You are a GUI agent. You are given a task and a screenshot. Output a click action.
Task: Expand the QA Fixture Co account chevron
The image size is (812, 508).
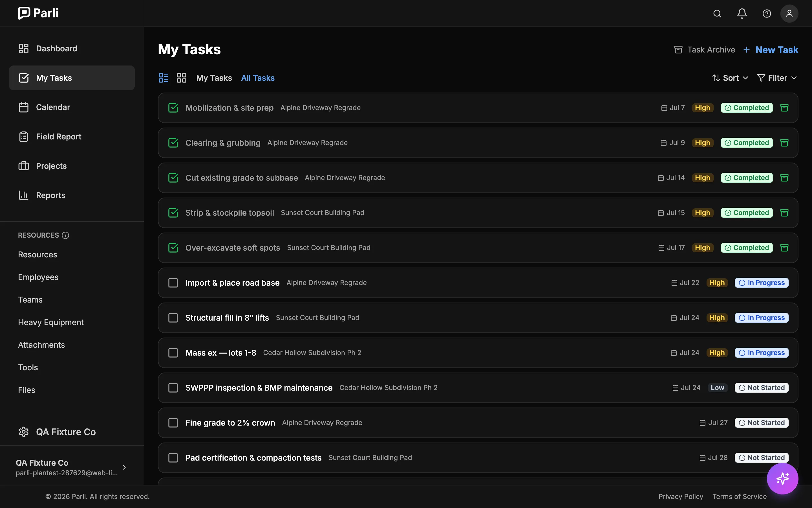point(125,467)
